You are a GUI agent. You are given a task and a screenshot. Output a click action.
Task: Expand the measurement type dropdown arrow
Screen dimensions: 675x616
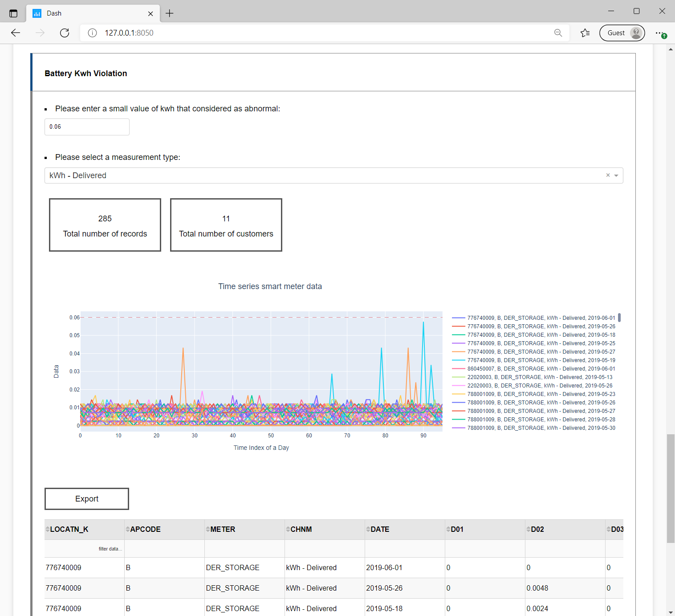tap(616, 175)
